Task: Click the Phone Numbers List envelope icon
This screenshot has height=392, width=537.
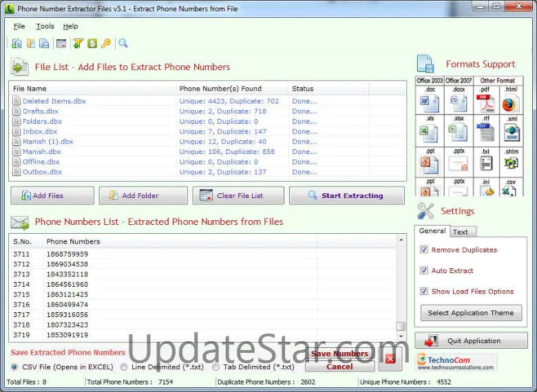Action: 19,223
